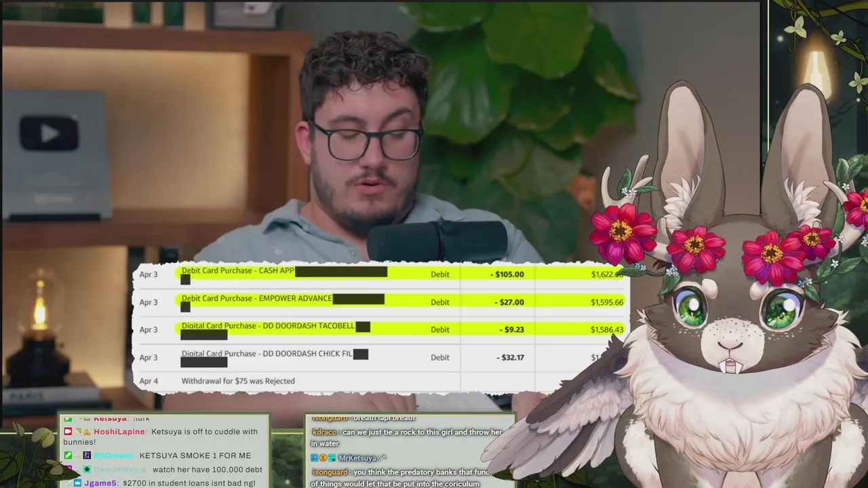Open EliCrowin's chat username
The image size is (868, 488).
[113, 456]
